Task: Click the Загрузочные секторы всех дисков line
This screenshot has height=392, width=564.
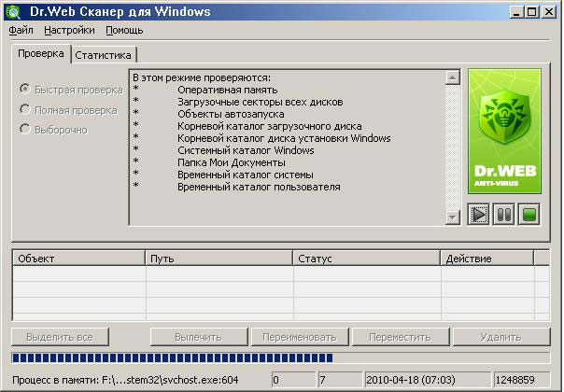Action: pos(261,102)
